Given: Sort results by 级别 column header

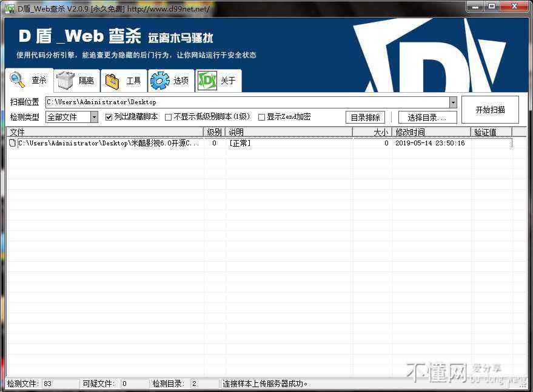Looking at the screenshot, I should (x=214, y=132).
